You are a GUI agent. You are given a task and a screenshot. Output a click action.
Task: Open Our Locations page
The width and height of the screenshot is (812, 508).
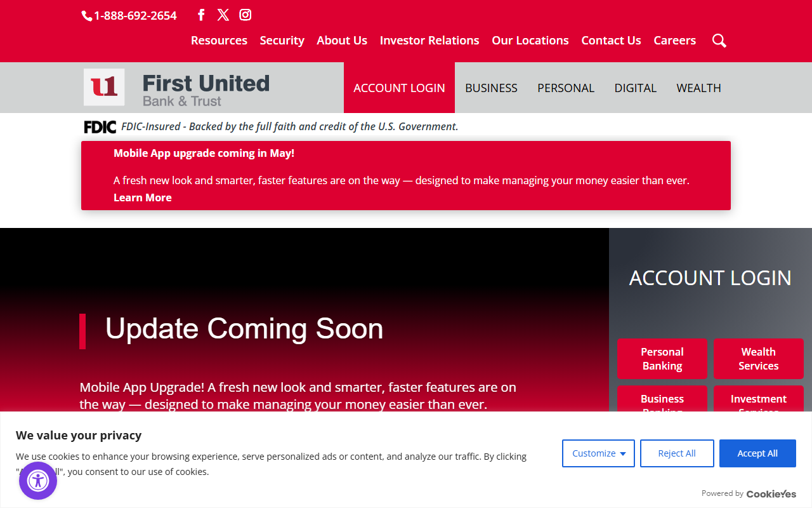click(530, 40)
